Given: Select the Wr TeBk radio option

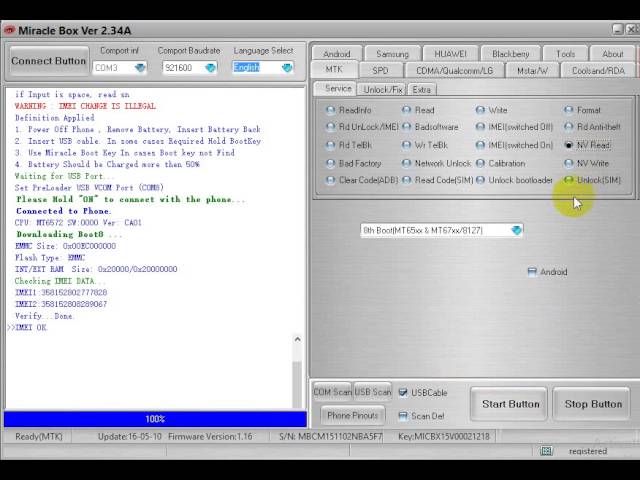Looking at the screenshot, I should coord(424,145).
